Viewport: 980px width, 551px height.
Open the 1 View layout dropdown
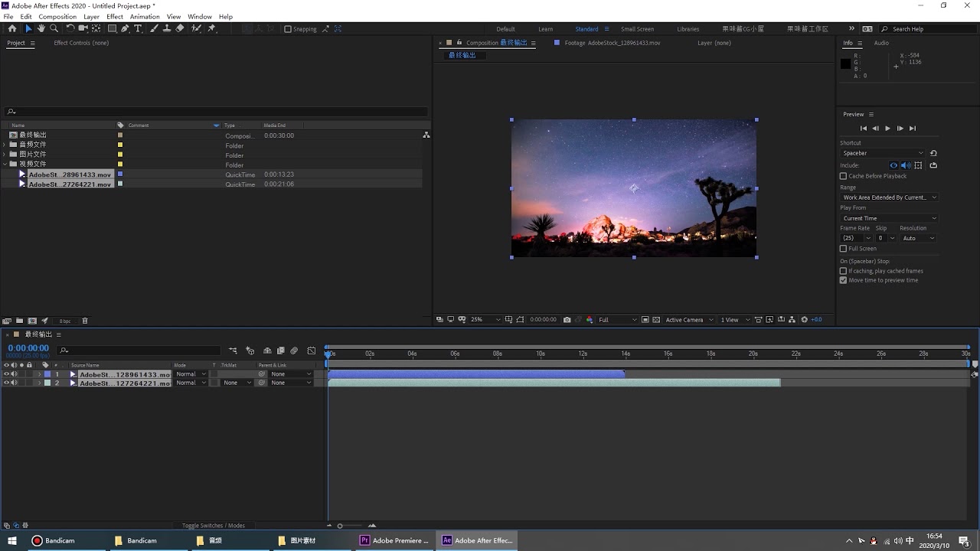coord(736,320)
